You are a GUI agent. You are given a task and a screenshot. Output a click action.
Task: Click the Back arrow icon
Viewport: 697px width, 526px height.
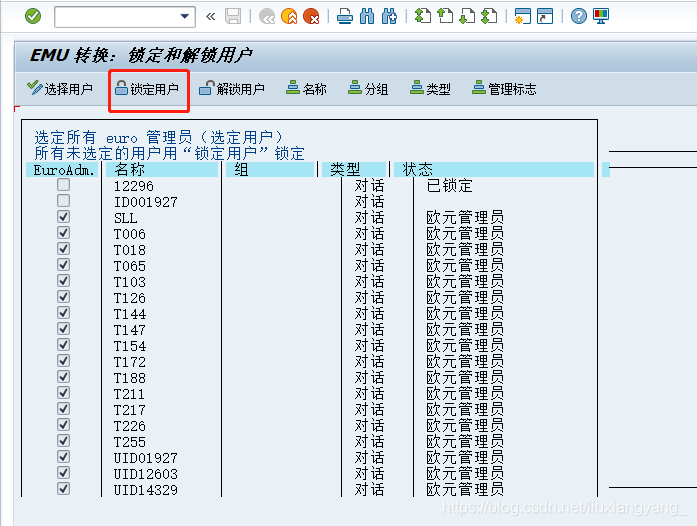(267, 16)
